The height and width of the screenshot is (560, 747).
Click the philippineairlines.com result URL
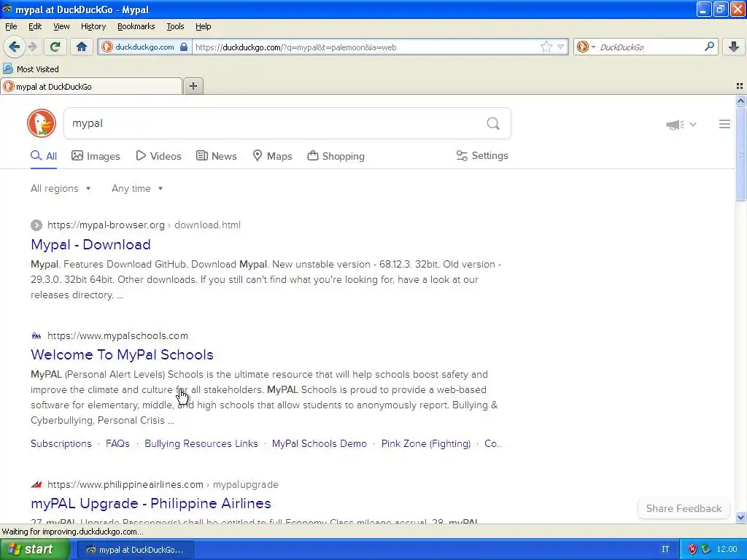(x=163, y=484)
